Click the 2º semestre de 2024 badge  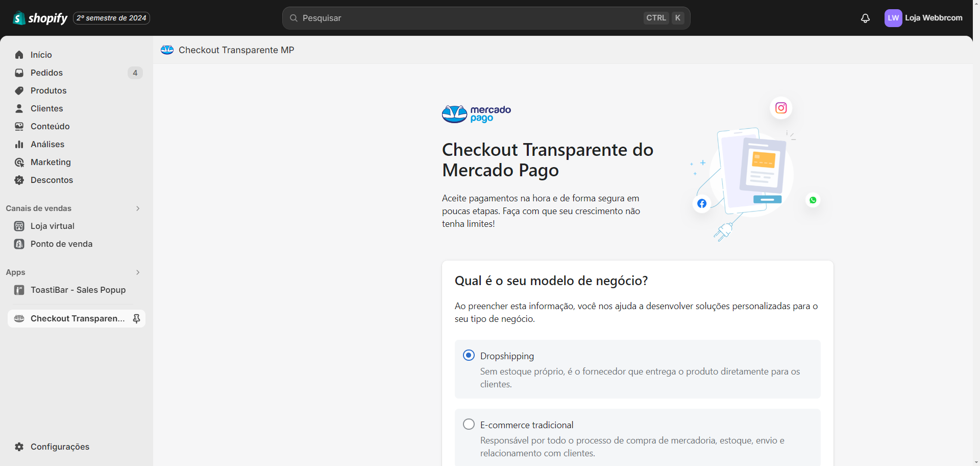tap(111, 18)
